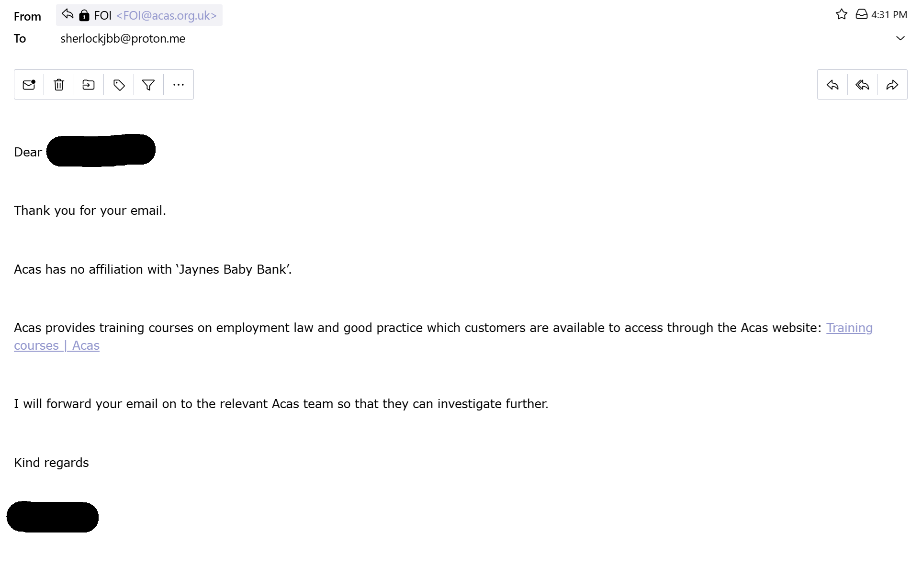The width and height of the screenshot is (922, 588).
Task: Star this message
Action: tap(842, 14)
